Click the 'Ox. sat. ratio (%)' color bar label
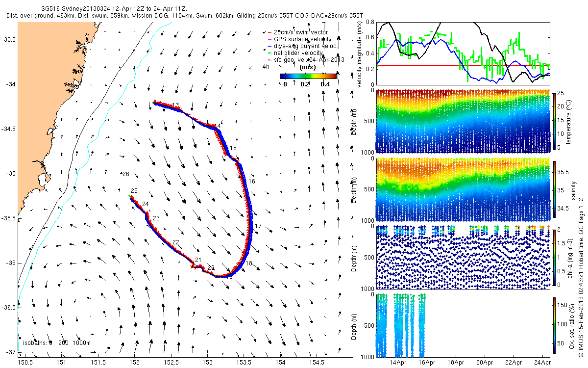 (572, 325)
